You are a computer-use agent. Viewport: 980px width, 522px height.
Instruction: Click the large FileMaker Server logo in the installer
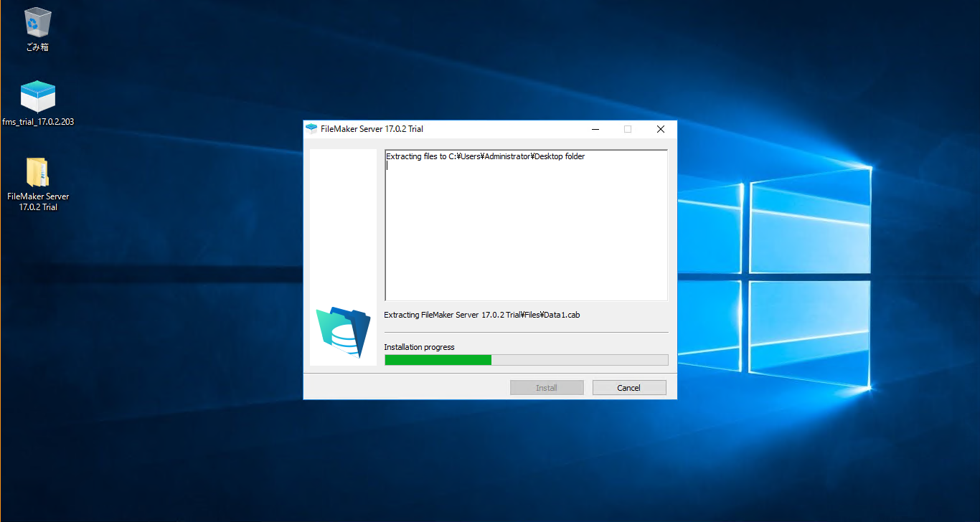[343, 331]
